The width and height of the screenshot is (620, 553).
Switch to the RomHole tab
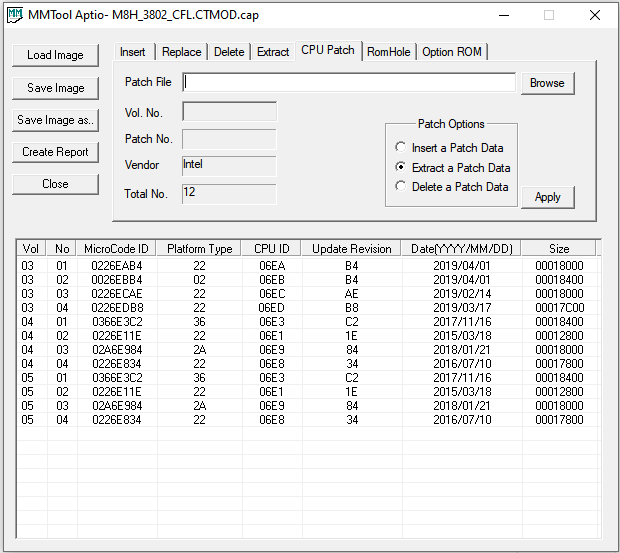pyautogui.click(x=389, y=52)
